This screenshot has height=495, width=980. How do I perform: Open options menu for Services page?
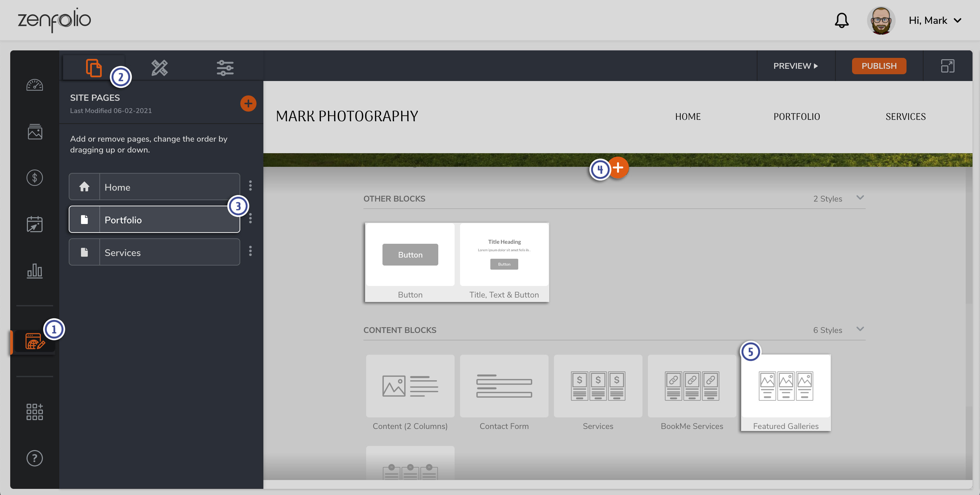point(250,251)
